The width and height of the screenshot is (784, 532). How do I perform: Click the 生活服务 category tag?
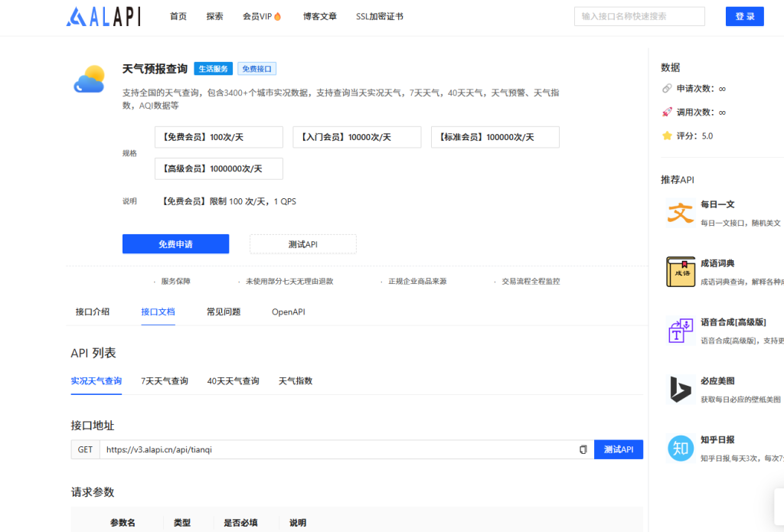pyautogui.click(x=213, y=69)
